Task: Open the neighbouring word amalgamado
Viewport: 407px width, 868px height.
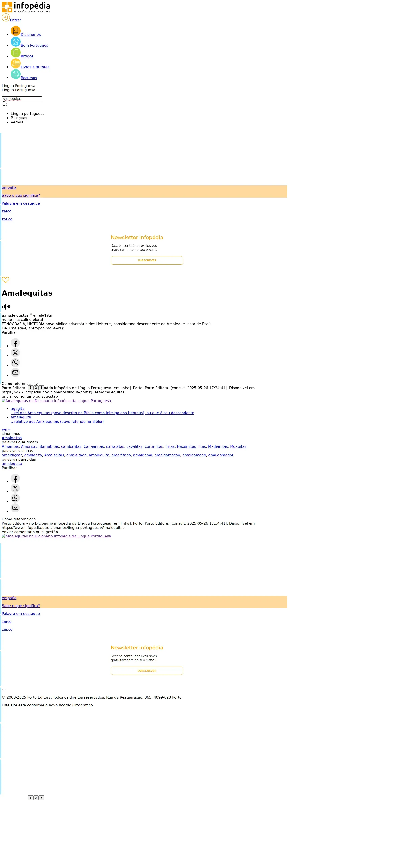Action: [194, 455]
